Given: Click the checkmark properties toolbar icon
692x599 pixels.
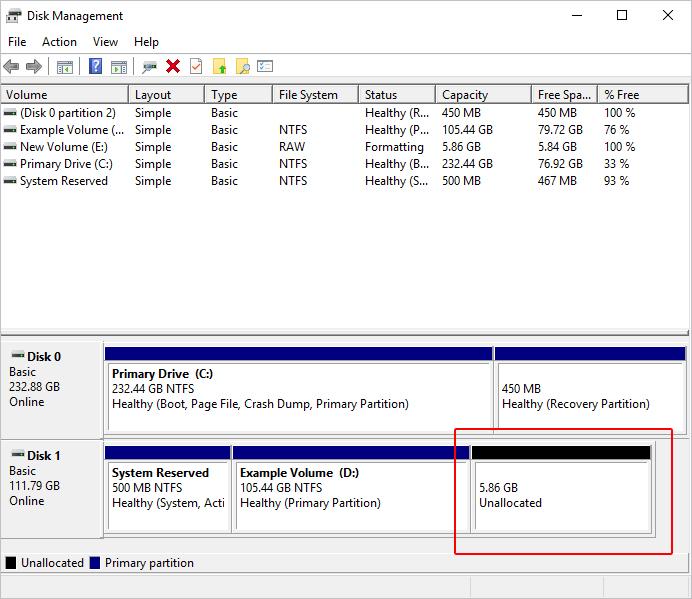Looking at the screenshot, I should click(196, 67).
